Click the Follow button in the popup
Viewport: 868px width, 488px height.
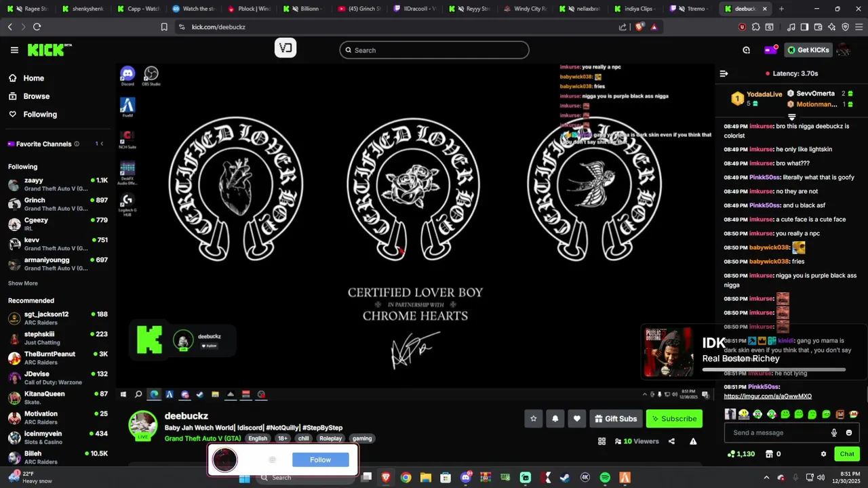320,460
